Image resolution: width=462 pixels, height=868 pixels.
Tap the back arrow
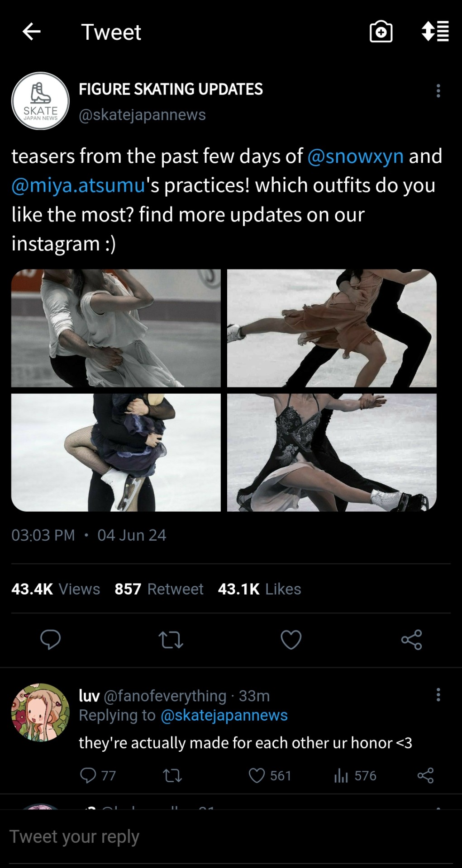[32, 32]
